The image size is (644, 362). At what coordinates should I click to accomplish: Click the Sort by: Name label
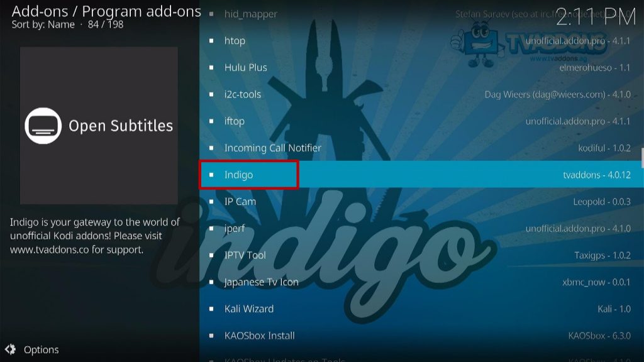tap(43, 25)
